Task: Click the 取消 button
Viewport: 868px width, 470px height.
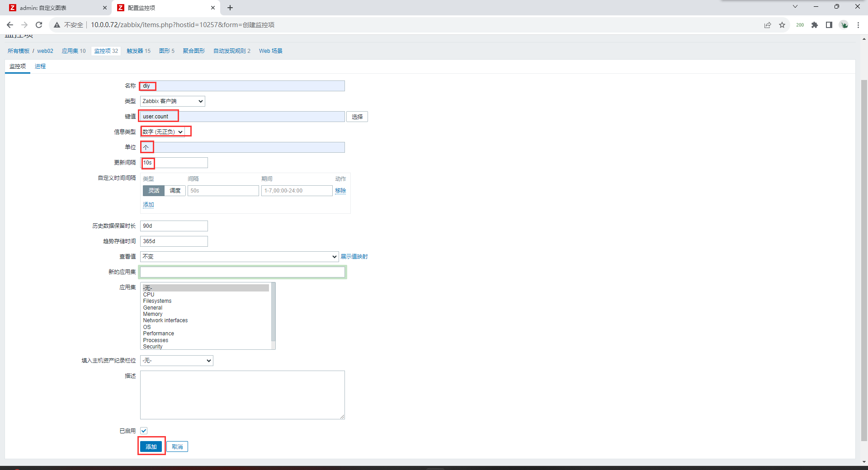Action: click(177, 447)
